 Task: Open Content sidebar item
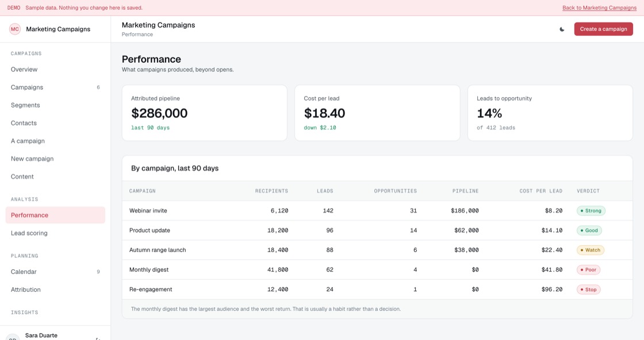[x=55, y=177]
